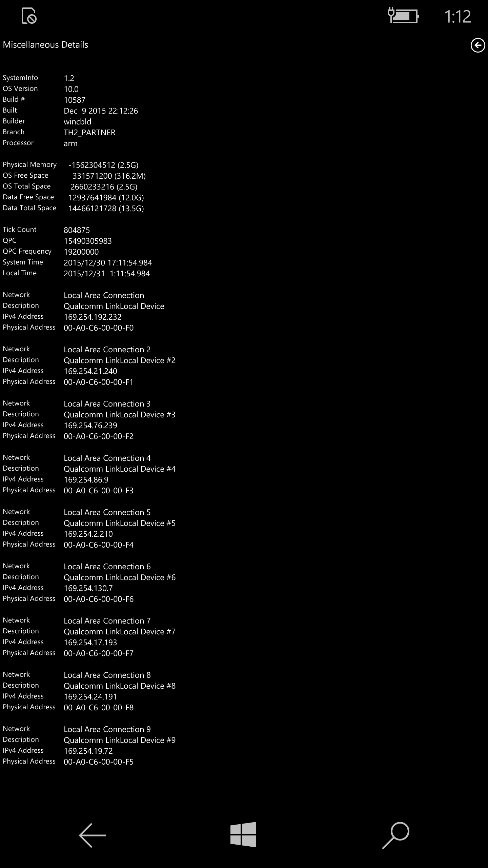The height and width of the screenshot is (868, 488).
Task: Tap Local Area Connection 2 entry
Action: point(107,350)
